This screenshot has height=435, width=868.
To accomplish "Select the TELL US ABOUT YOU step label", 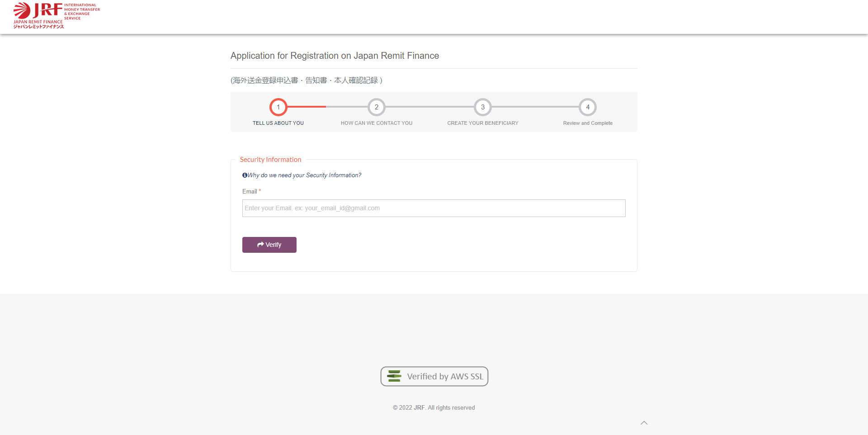I will tap(278, 123).
